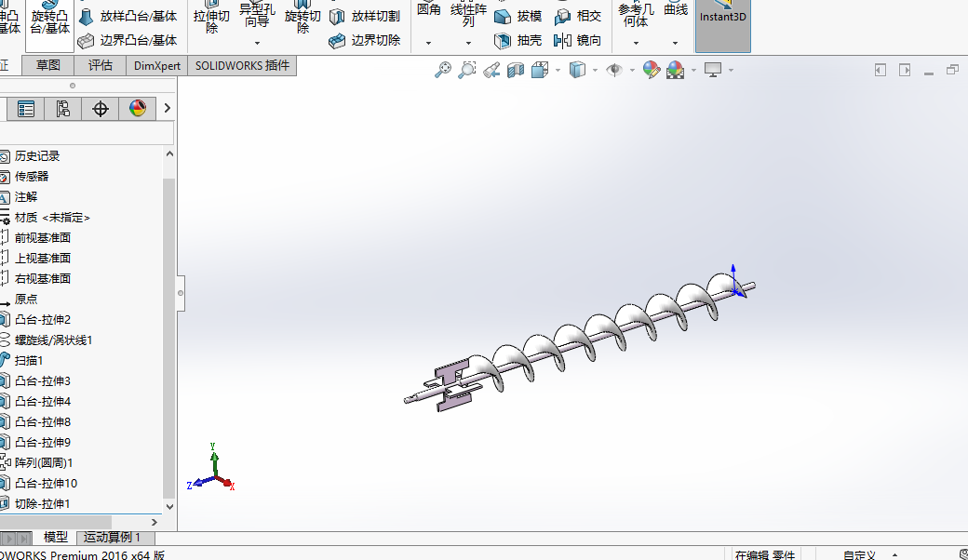Click the Edit Appearance color ball icon
The height and width of the screenshot is (560, 968).
pos(651,70)
